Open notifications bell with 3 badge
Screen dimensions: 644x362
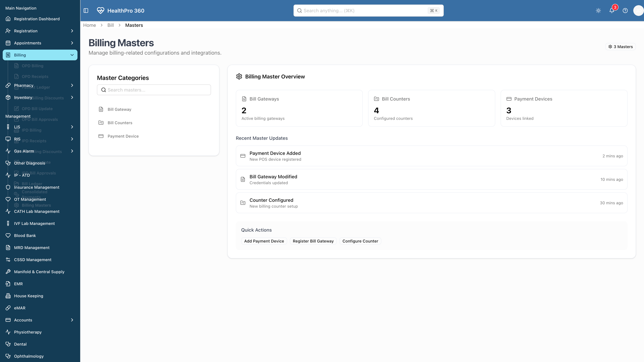(612, 11)
